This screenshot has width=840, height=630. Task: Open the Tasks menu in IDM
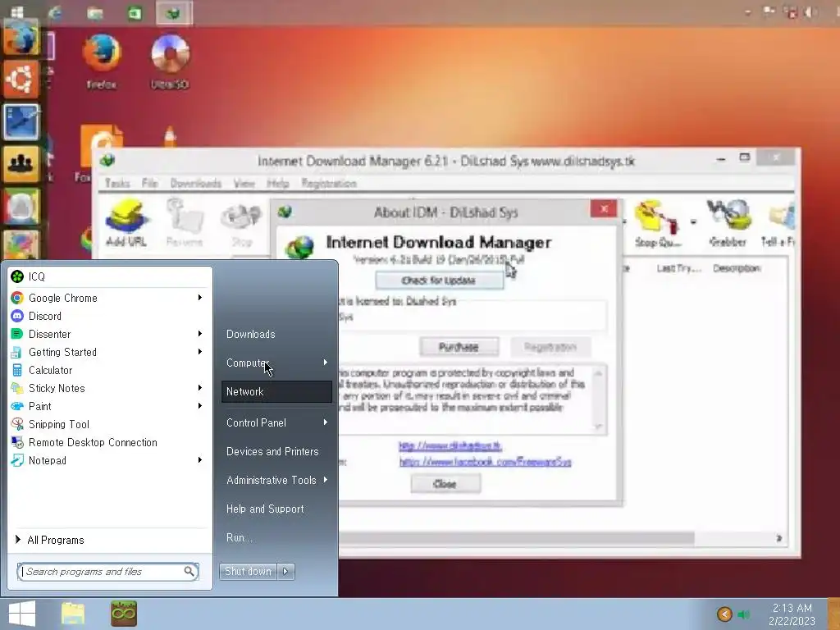(117, 183)
